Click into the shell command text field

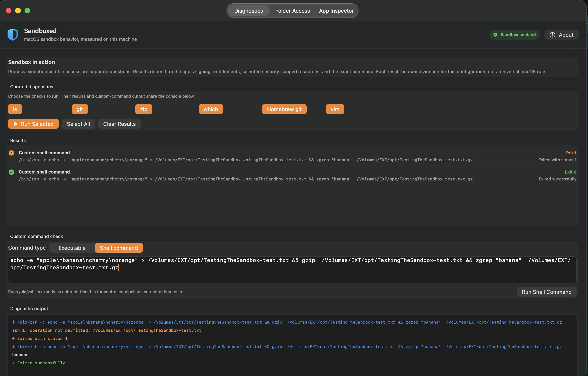coord(292,270)
